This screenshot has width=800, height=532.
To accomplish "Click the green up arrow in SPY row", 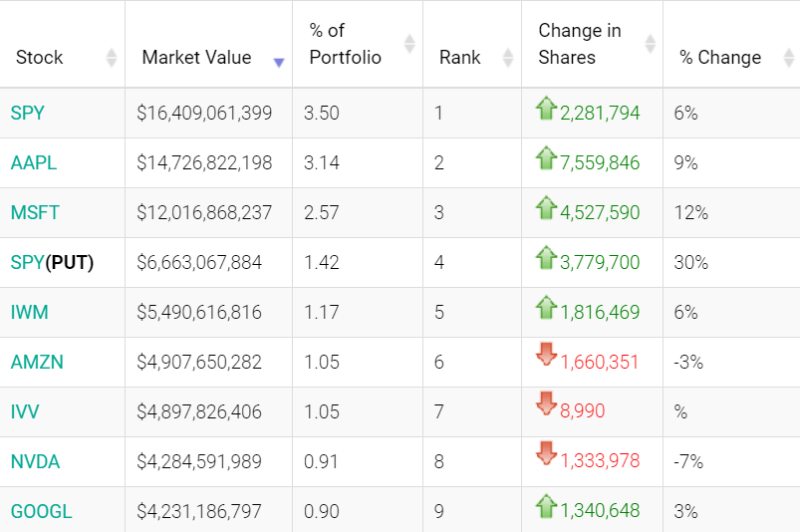I will pyautogui.click(x=546, y=109).
